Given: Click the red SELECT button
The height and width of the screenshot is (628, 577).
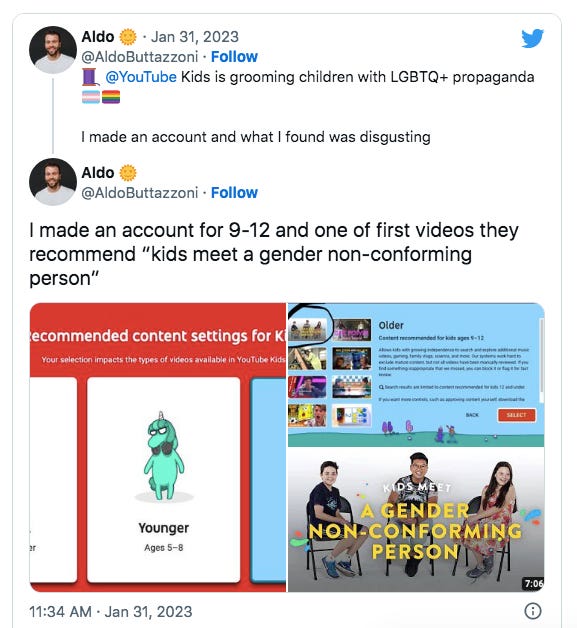Looking at the screenshot, I should click(x=516, y=415).
